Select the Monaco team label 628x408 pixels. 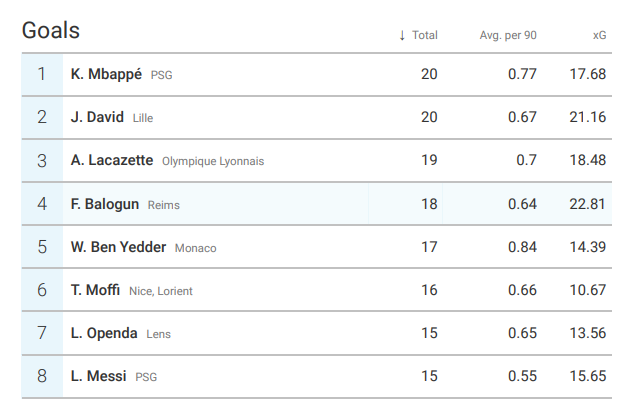pos(195,248)
